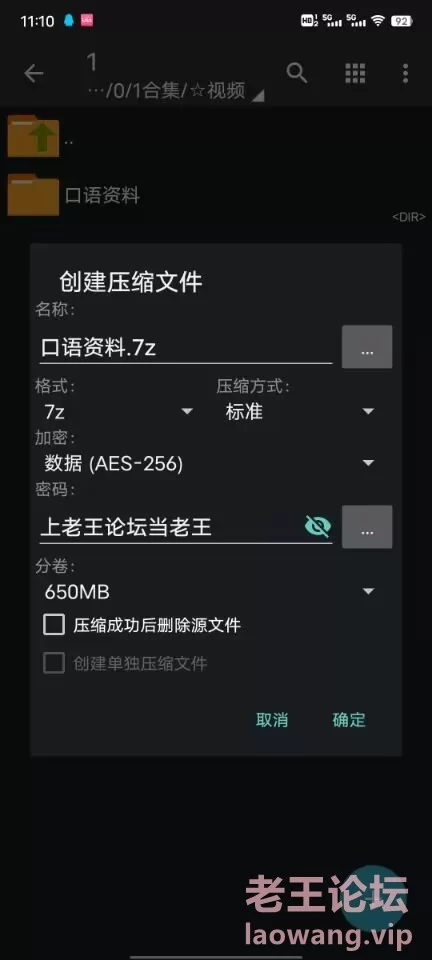This screenshot has width=432, height=960.
Task: Click the browse button beside password field
Action: [x=367, y=527]
